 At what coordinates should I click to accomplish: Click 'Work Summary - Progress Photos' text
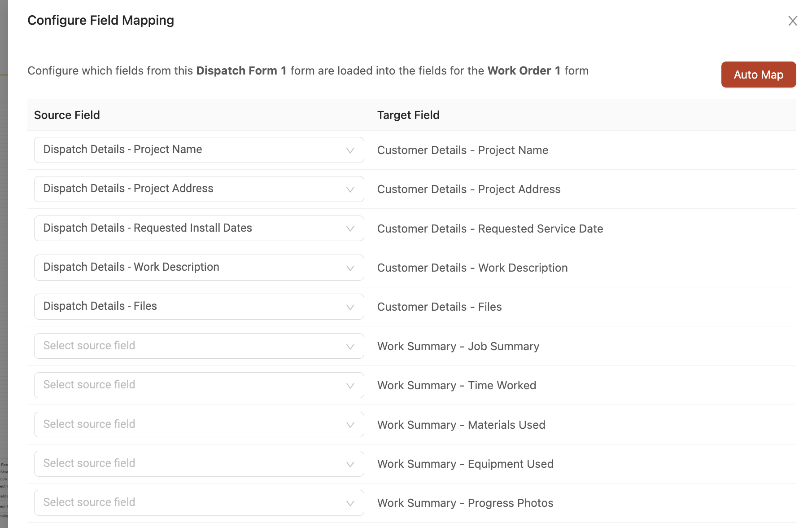click(465, 503)
